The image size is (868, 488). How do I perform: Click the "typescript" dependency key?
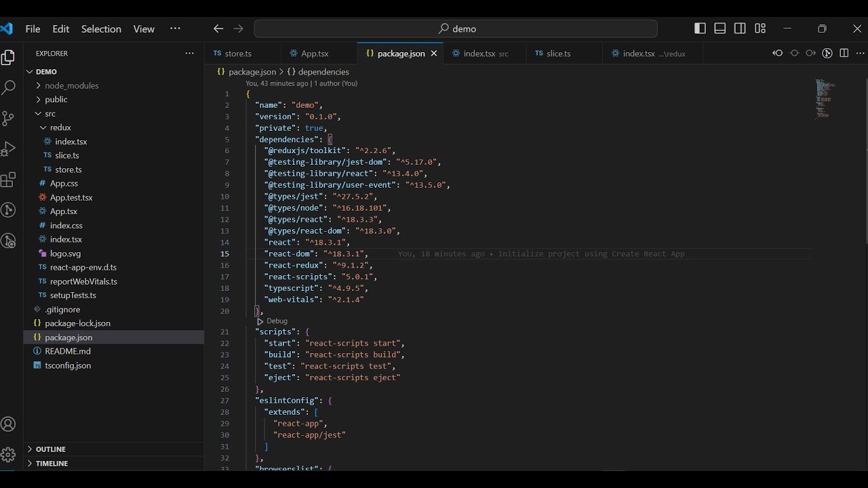click(x=291, y=288)
